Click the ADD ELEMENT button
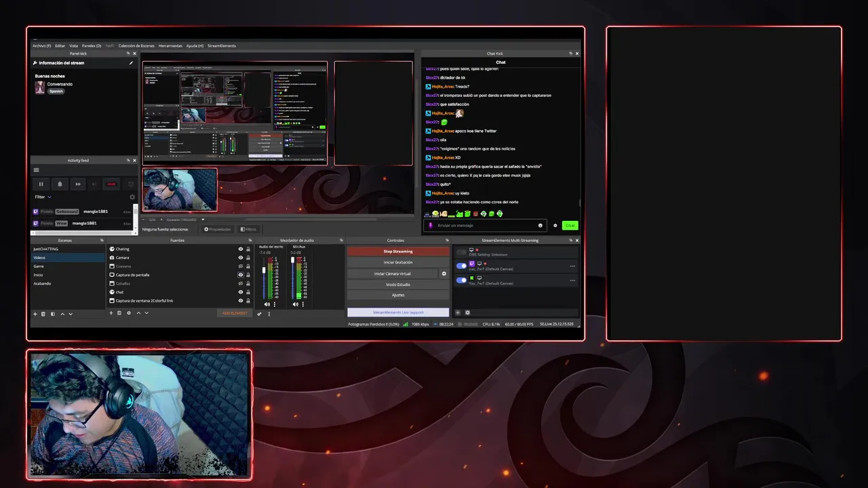 [x=235, y=313]
